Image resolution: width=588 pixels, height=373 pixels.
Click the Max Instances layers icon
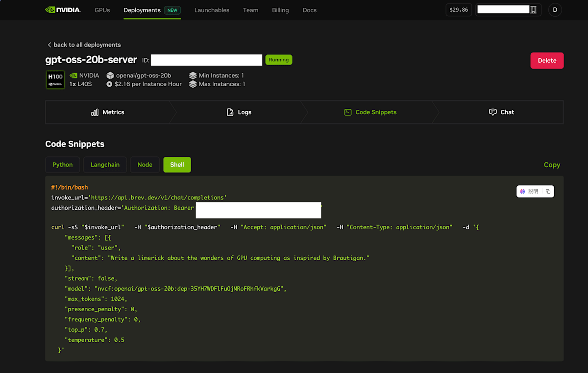tap(193, 84)
